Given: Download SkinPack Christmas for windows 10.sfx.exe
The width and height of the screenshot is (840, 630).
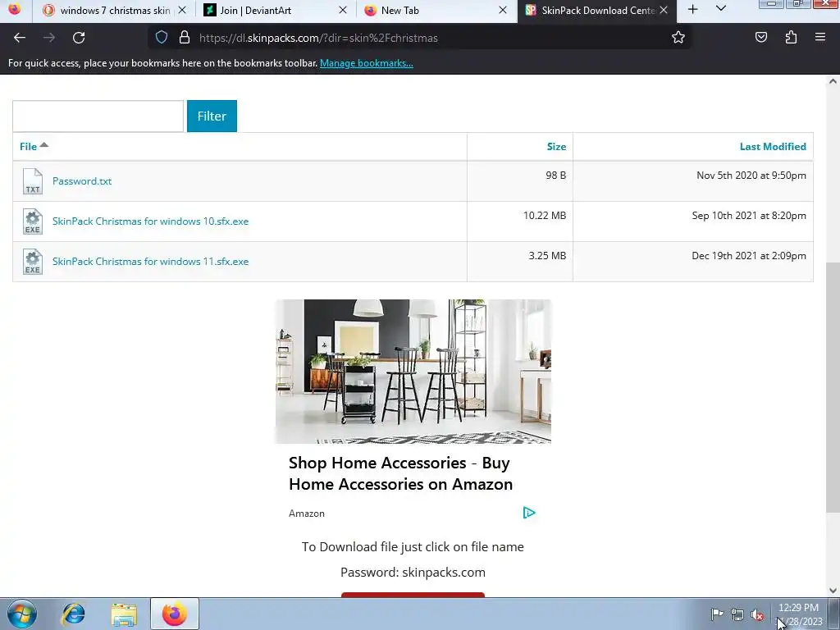Looking at the screenshot, I should click(x=151, y=221).
